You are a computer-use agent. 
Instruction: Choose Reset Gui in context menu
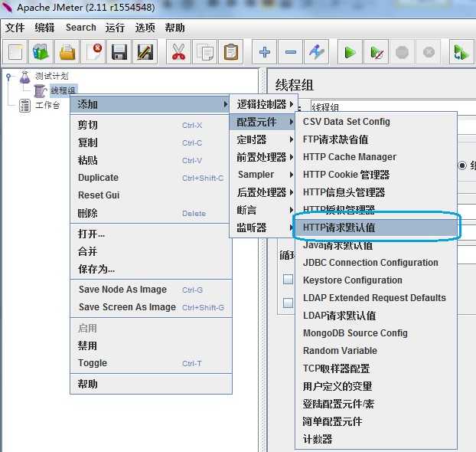150,195
